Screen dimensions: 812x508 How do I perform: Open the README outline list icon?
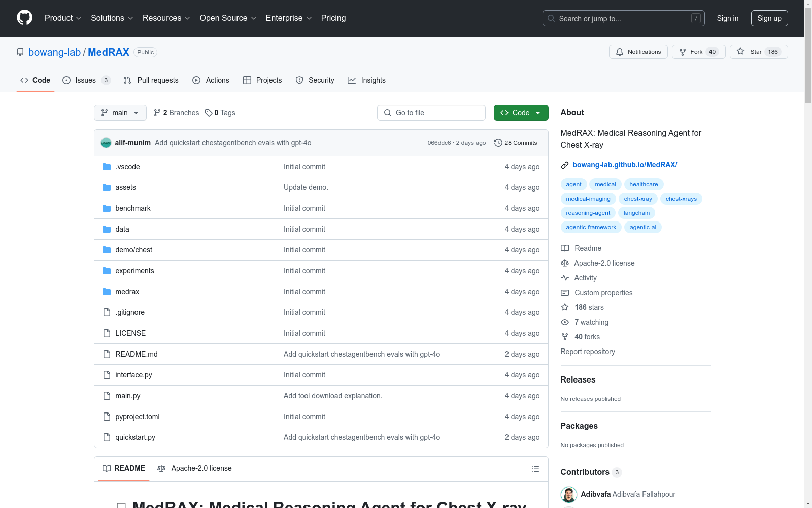coord(535,469)
